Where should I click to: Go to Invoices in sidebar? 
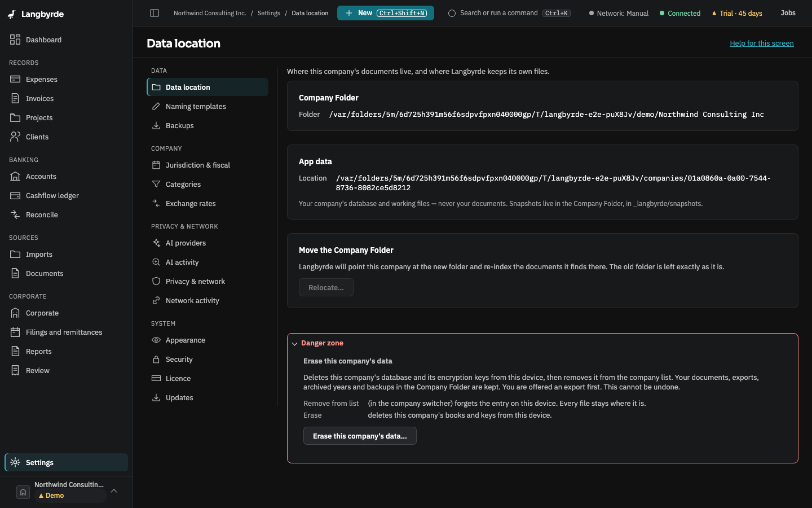[x=66, y=99]
